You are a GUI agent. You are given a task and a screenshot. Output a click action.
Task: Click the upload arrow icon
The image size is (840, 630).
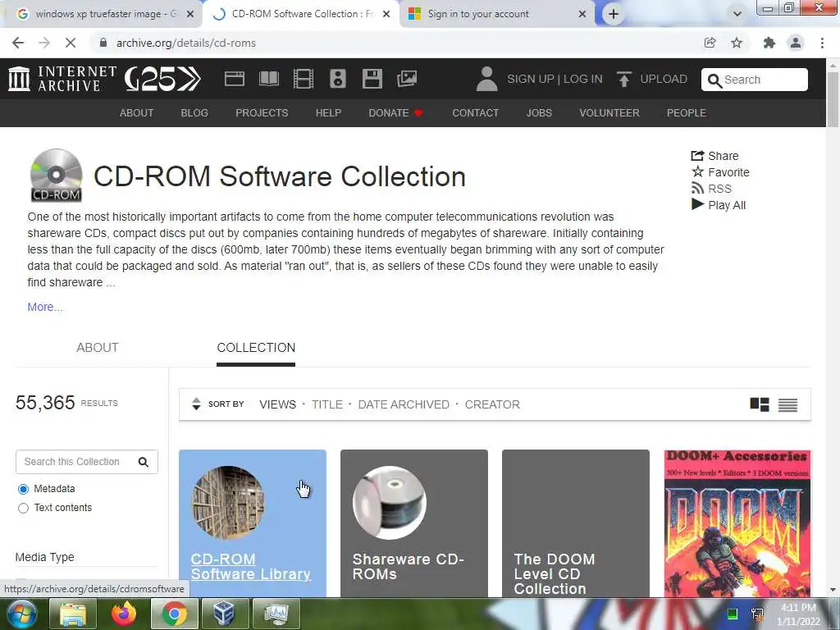point(623,79)
